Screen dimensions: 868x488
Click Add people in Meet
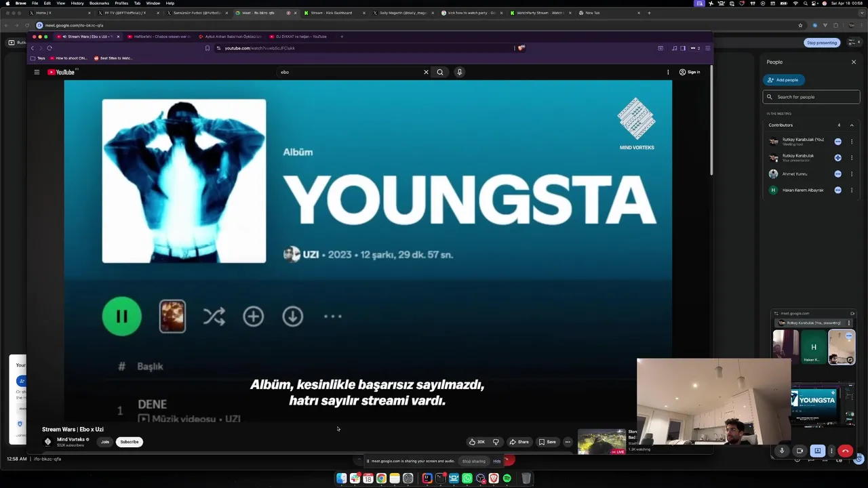pos(783,80)
